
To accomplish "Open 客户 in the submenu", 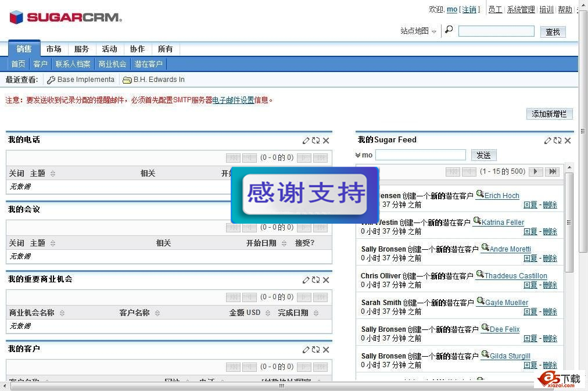I will coord(40,64).
